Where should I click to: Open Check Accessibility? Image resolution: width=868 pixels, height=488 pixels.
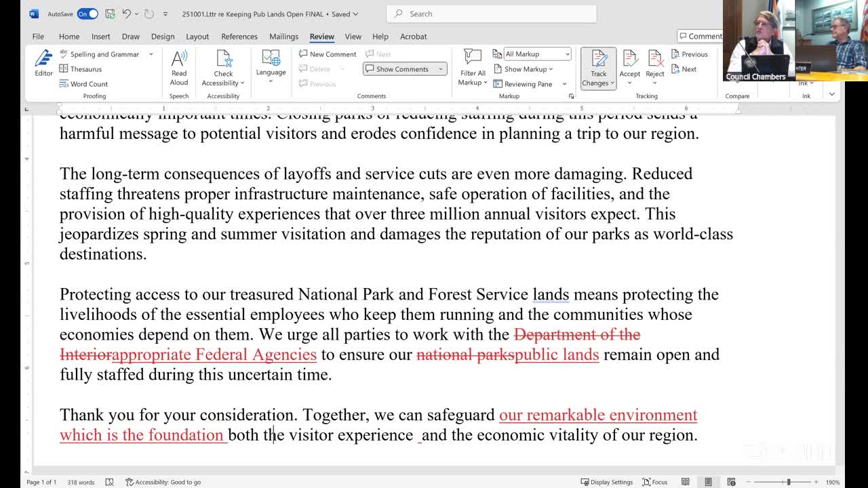coord(222,66)
